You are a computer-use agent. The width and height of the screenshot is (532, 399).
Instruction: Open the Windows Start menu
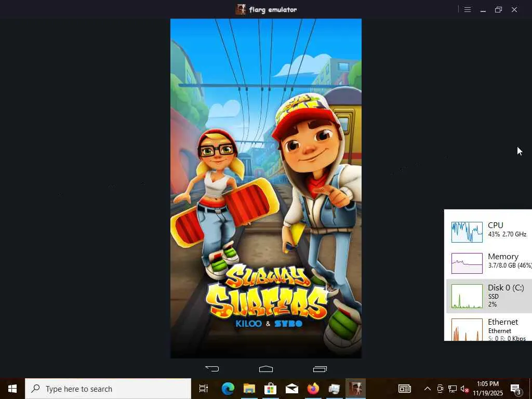tap(12, 389)
